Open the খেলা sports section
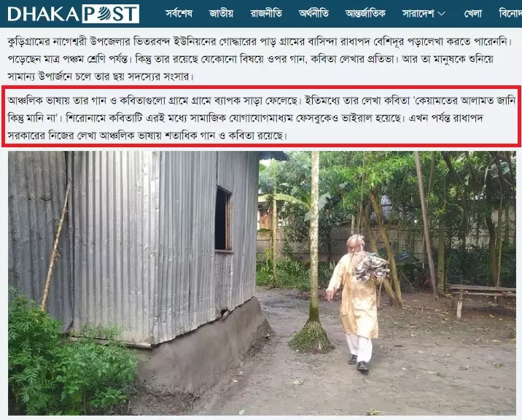This screenshot has width=522, height=420. click(472, 13)
